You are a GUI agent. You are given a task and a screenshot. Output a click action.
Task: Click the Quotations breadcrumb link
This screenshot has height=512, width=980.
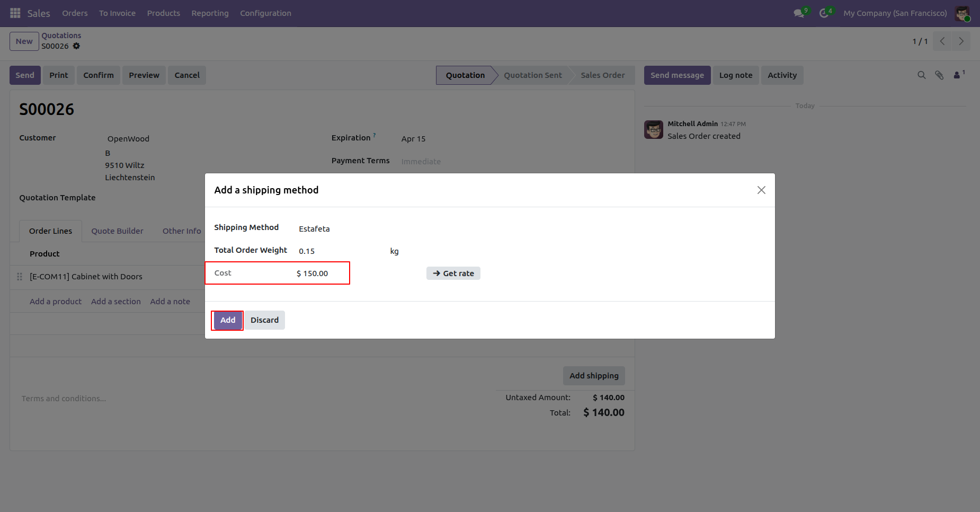61,36
